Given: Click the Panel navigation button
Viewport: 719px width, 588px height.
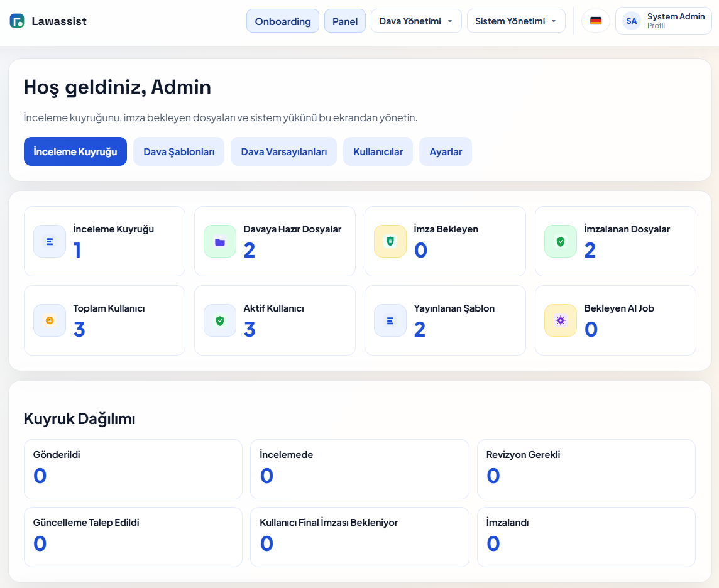Looking at the screenshot, I should point(344,21).
